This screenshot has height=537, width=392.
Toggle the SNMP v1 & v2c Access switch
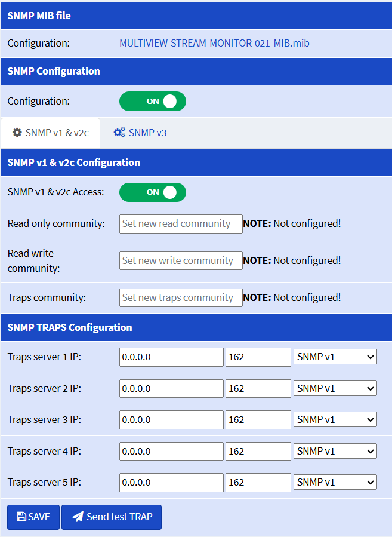(153, 192)
